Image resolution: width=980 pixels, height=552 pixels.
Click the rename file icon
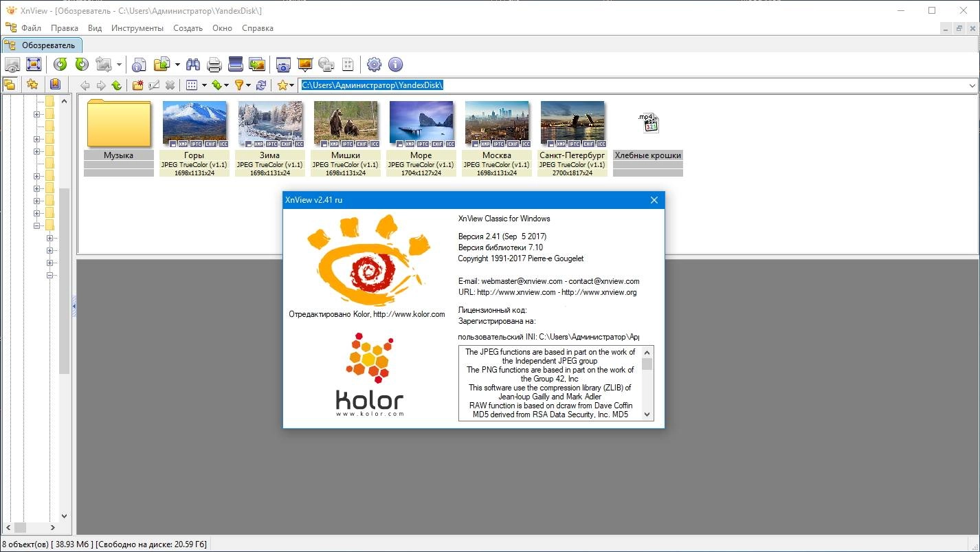point(154,85)
